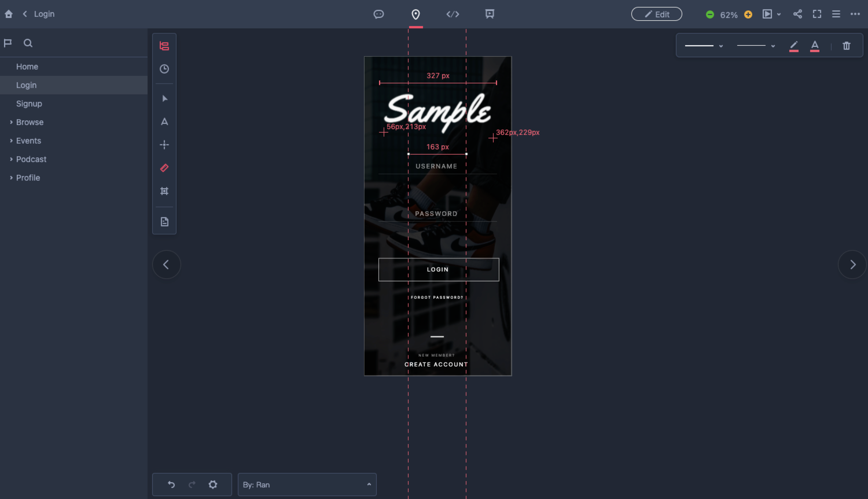The image size is (868, 499).
Task: Select the ruler measurement tool
Action: point(164,168)
